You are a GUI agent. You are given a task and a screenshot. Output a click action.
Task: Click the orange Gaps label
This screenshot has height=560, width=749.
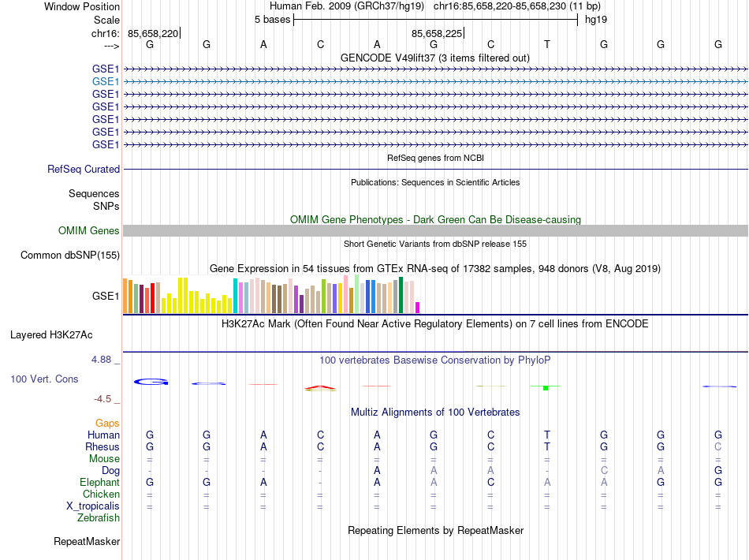[107, 423]
